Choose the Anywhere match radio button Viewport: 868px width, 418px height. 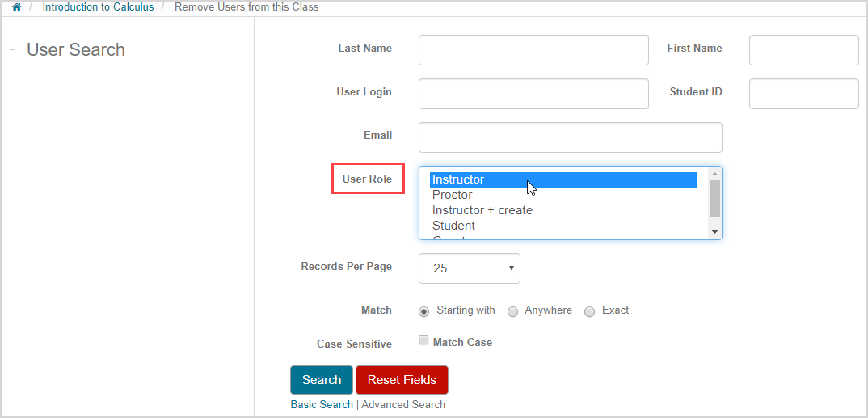click(512, 312)
